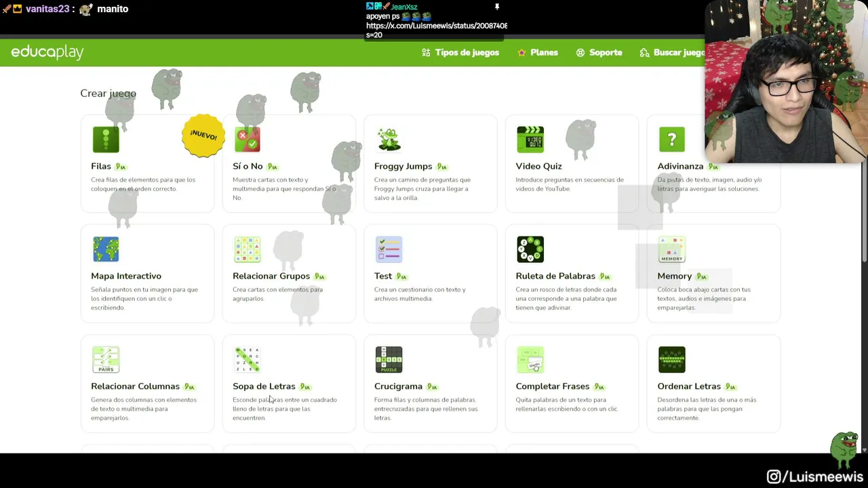Screen dimensions: 868x488
Task: Go to the Soporte menu item
Action: click(x=599, y=52)
